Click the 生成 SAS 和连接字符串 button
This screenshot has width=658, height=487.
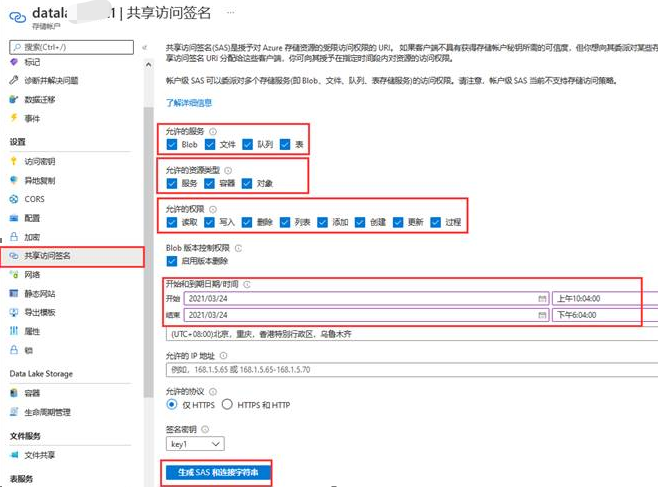pyautogui.click(x=216, y=472)
